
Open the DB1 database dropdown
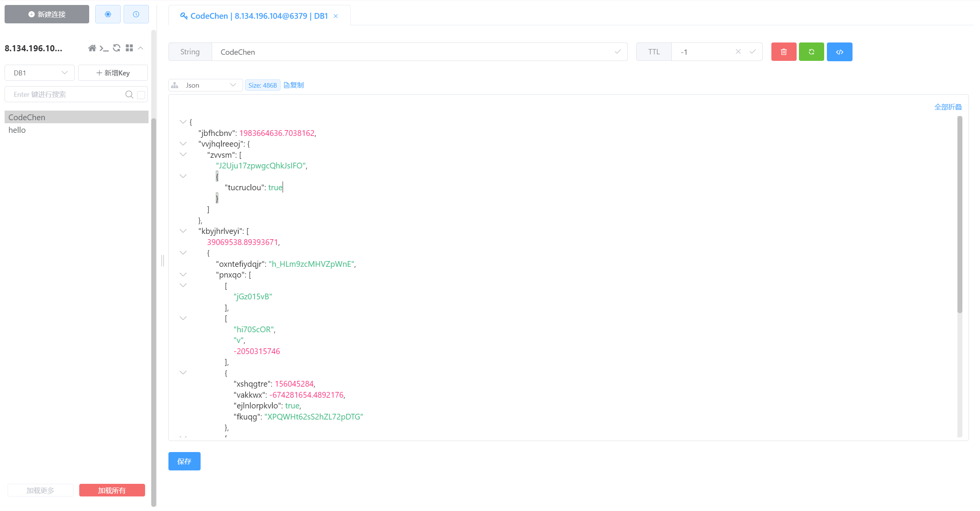tap(39, 73)
